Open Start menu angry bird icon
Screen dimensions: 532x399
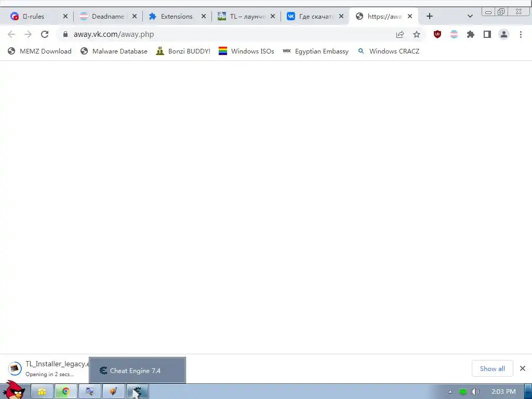14,390
